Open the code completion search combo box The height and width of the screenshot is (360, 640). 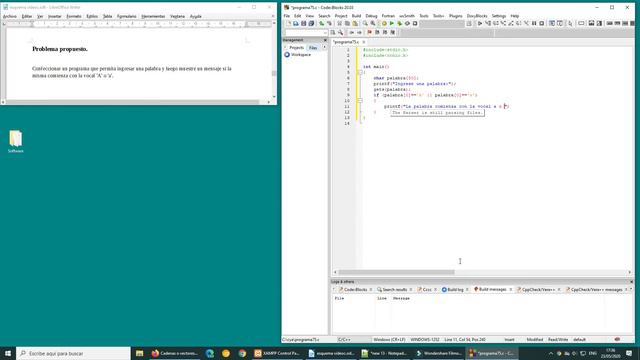[306, 33]
